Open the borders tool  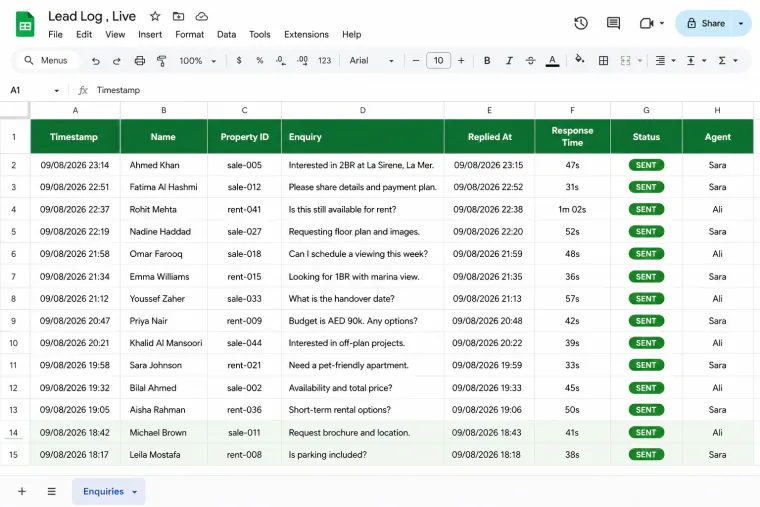pos(603,61)
